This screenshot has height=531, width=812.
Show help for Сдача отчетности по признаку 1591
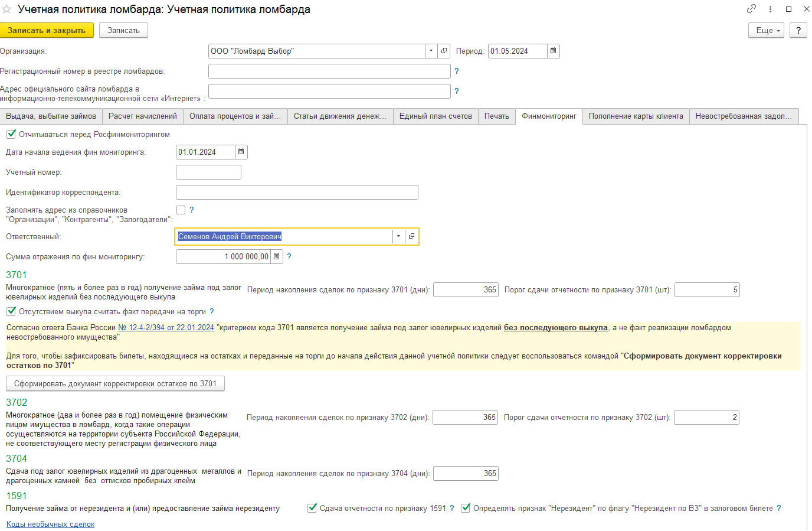pos(451,508)
